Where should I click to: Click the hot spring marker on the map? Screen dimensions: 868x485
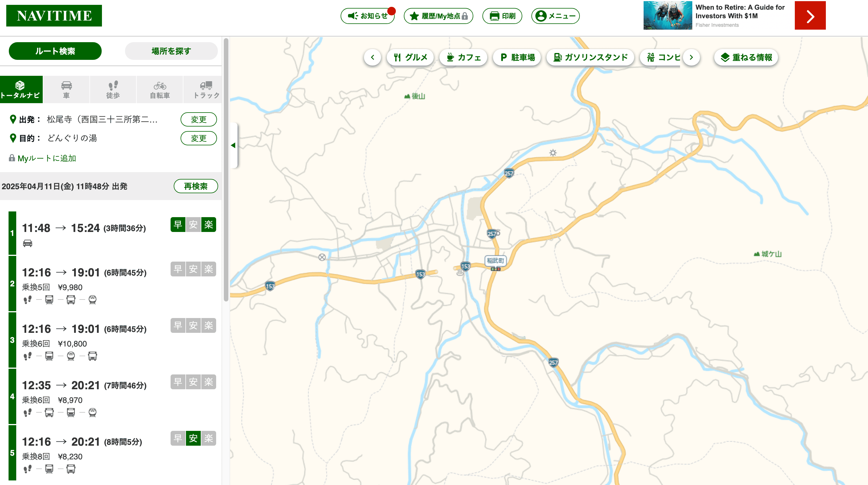(460, 272)
